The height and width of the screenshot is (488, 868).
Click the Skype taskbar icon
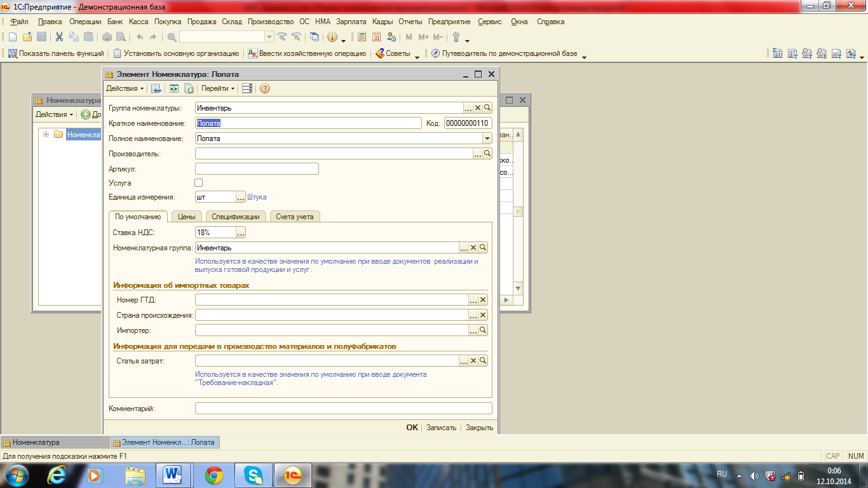coord(254,475)
